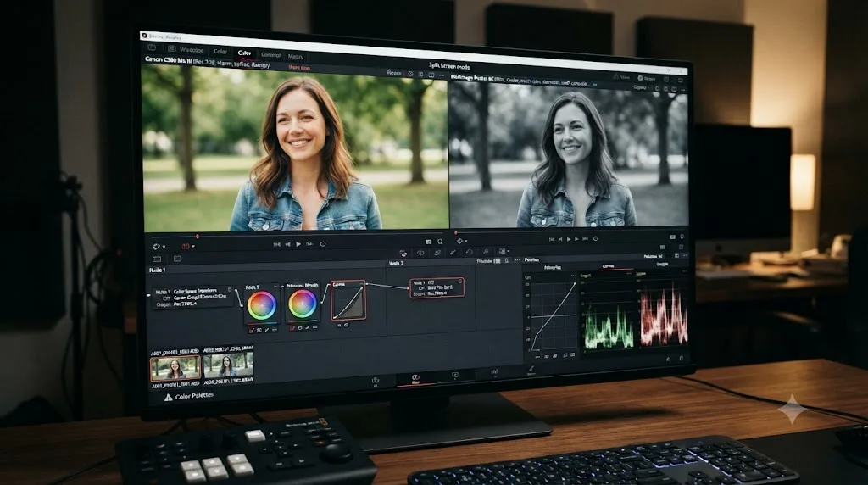Skip to first frame in left viewer
Screen dimensions: 868x485
277,244
